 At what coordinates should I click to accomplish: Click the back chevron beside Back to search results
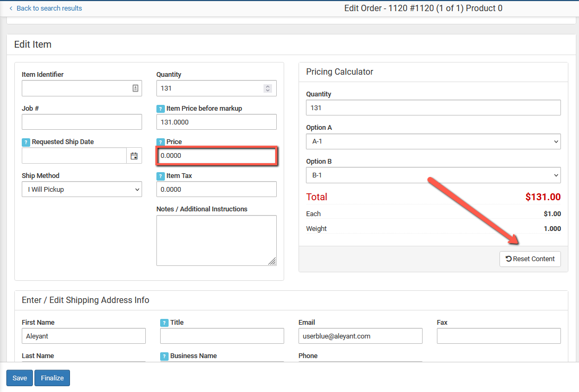[x=11, y=8]
